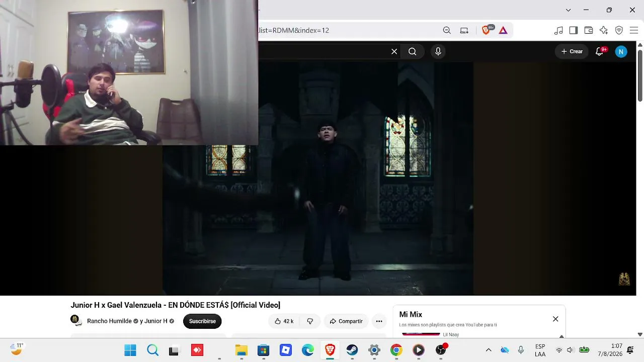Open Microsoft Edge from the taskbar
The image size is (644, 362).
307,350
